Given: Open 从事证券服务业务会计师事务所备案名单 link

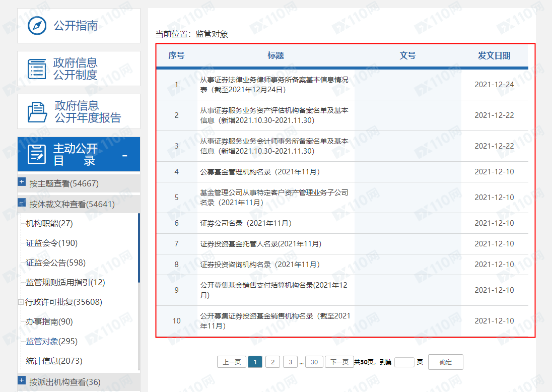Looking at the screenshot, I should point(274,146).
